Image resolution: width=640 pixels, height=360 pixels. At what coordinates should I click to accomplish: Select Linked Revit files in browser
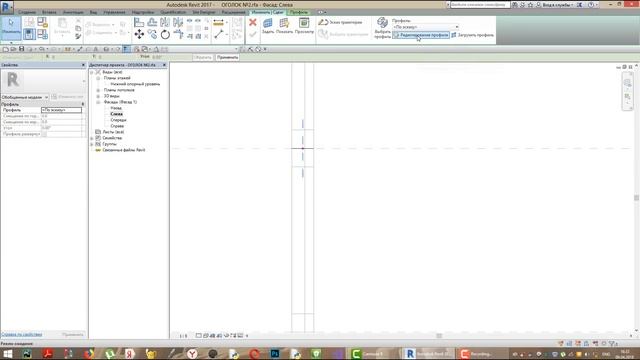pyautogui.click(x=124, y=150)
